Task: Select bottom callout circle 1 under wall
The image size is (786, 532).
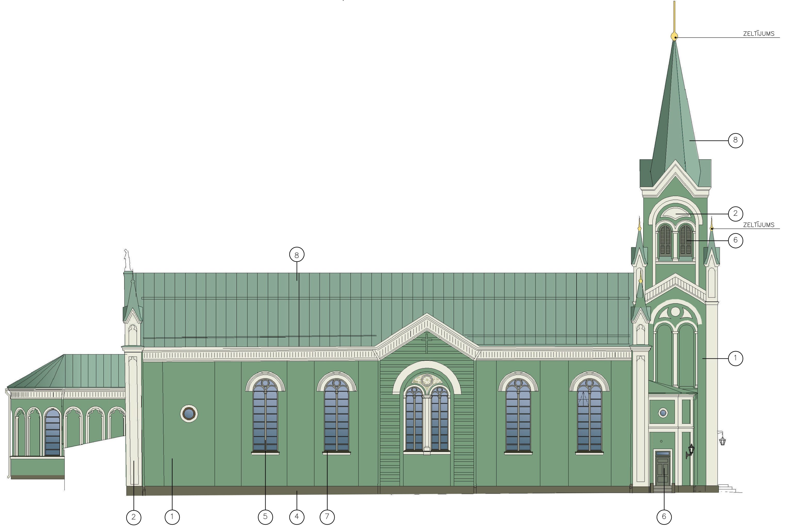Action: pos(172,517)
